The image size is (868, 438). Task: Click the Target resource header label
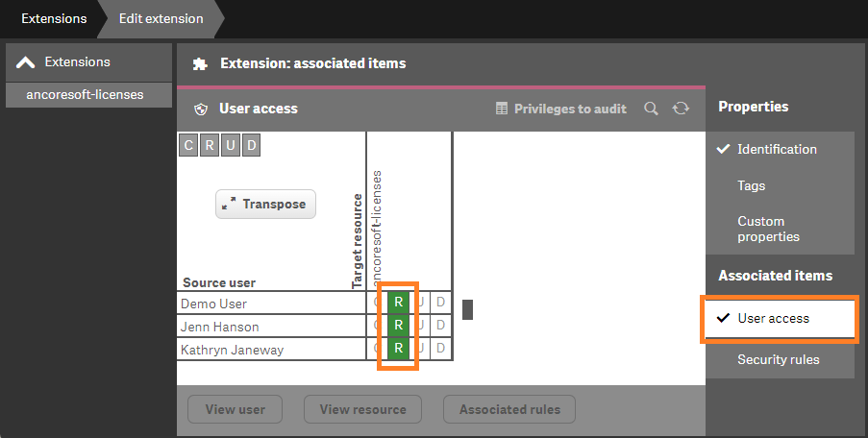tap(357, 241)
